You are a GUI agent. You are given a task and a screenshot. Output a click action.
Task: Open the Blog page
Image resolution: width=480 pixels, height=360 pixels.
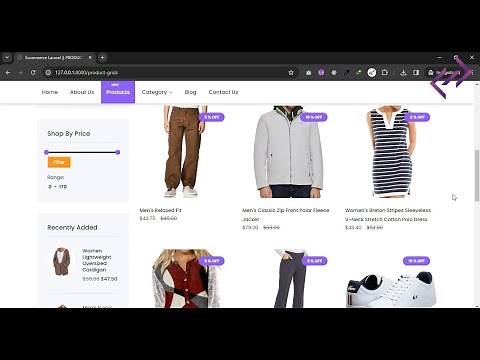(190, 92)
